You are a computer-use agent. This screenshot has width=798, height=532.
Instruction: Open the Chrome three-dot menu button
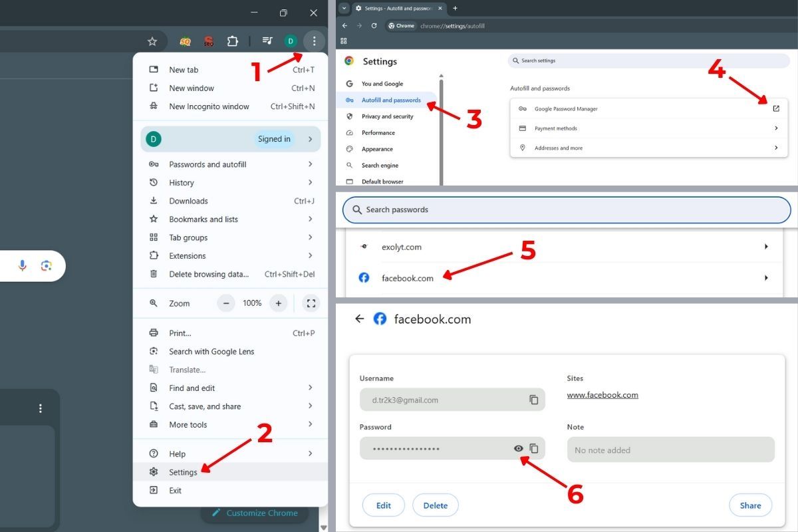tap(314, 41)
